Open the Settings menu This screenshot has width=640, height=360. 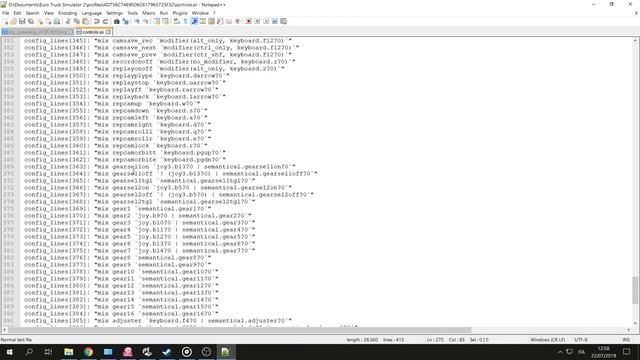tap(114, 13)
